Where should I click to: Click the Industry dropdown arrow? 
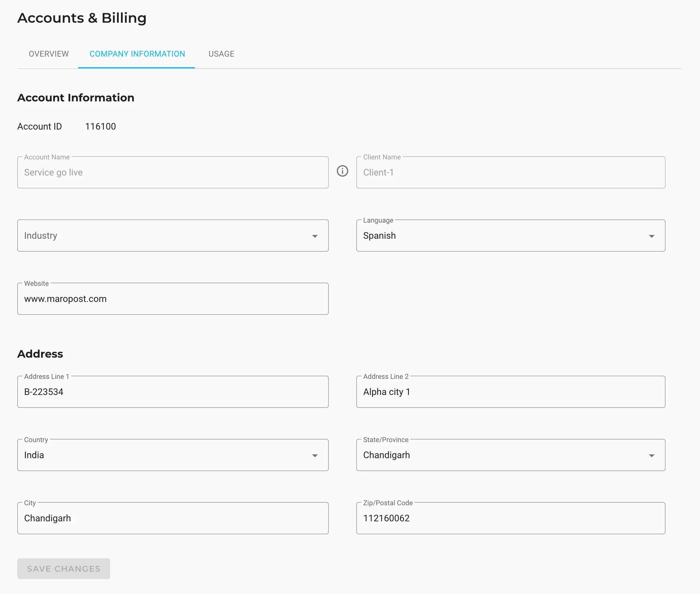pyautogui.click(x=315, y=236)
